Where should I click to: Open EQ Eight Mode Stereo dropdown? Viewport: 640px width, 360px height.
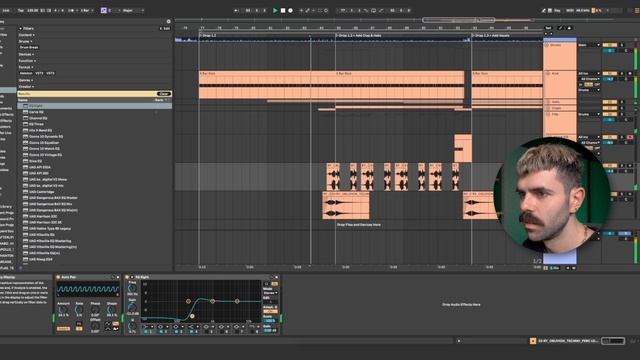270,293
